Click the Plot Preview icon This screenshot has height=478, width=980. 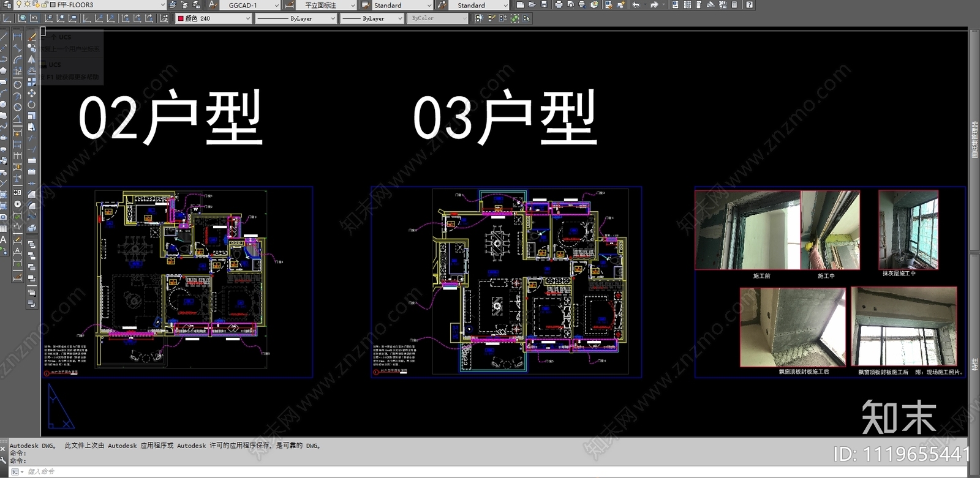570,5
